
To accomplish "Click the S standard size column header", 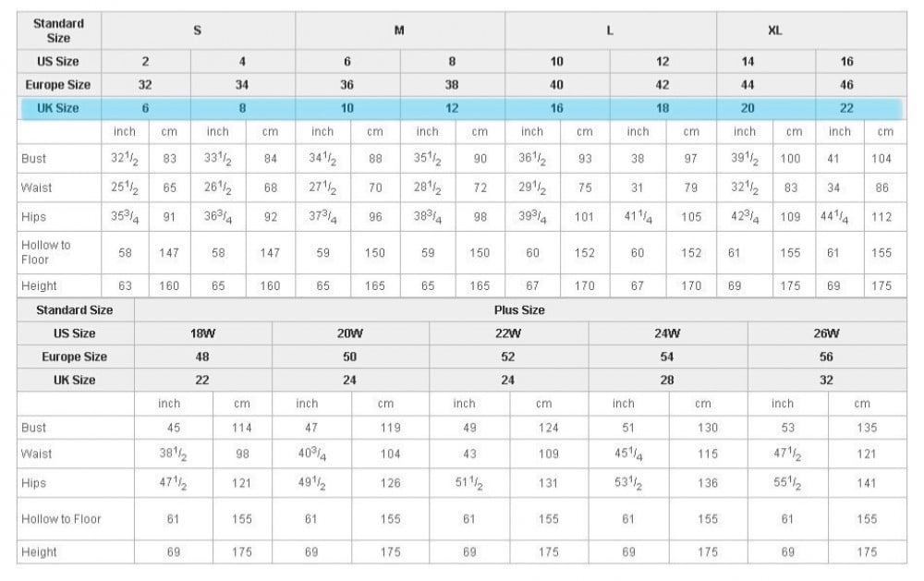I will [198, 30].
